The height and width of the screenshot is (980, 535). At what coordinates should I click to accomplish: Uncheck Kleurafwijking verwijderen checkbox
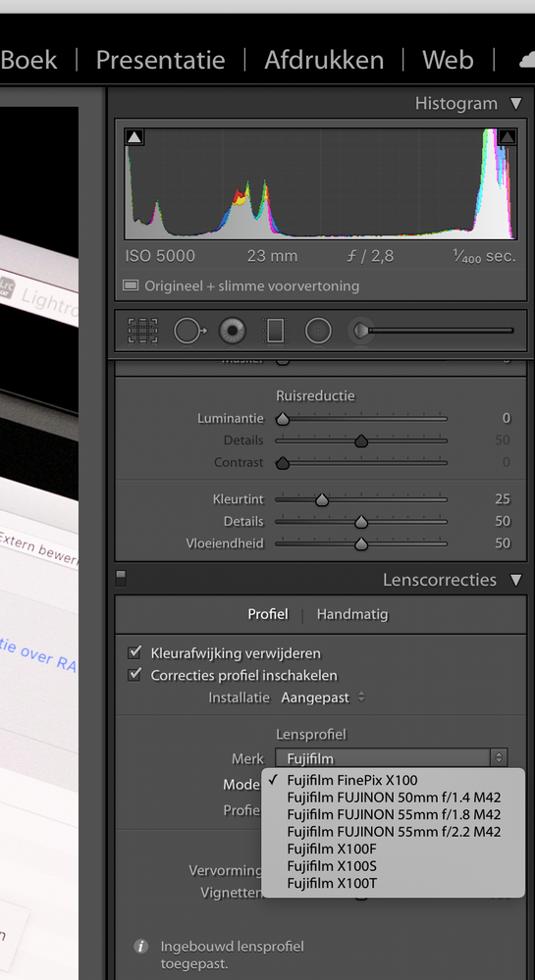[134, 653]
